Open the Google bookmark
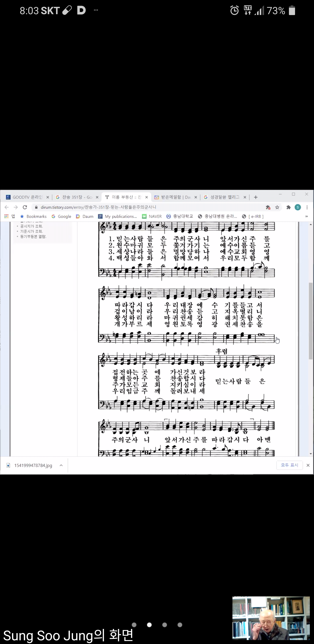Viewport: 314px width, 644px height. coord(61,216)
